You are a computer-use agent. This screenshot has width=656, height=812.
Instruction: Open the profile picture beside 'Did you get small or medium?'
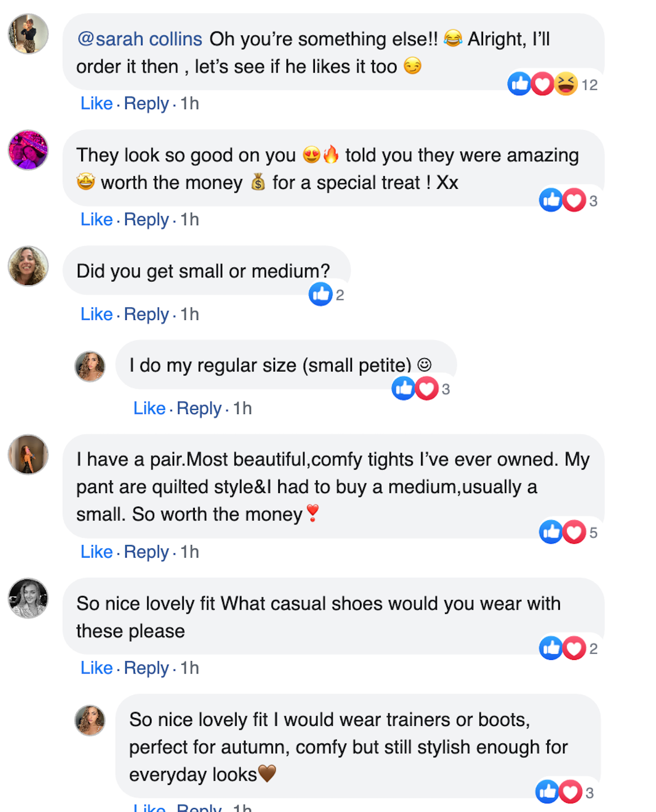[28, 266]
